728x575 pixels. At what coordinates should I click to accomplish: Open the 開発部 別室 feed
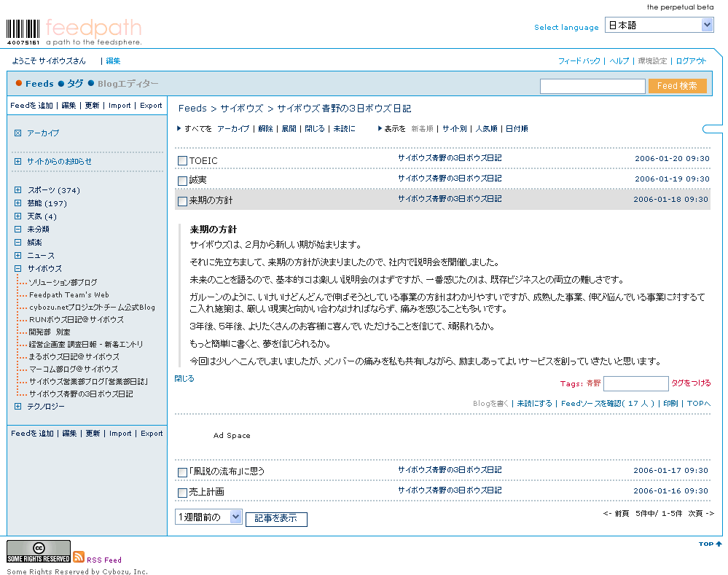pyautogui.click(x=50, y=332)
